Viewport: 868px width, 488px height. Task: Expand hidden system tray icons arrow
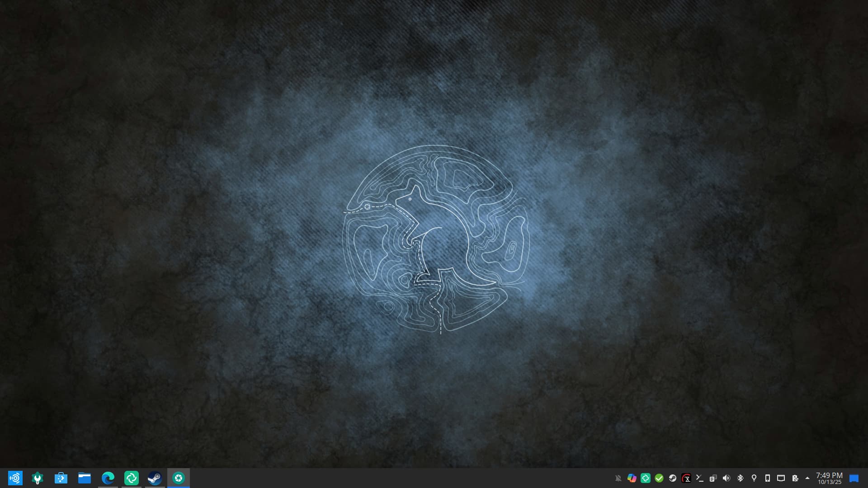807,478
